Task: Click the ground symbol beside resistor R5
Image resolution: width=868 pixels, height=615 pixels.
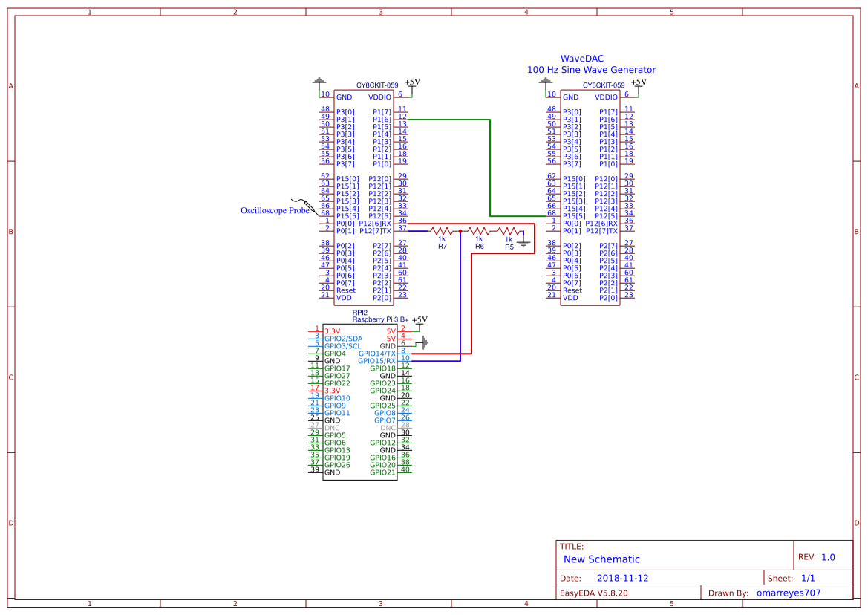Action: [523, 241]
